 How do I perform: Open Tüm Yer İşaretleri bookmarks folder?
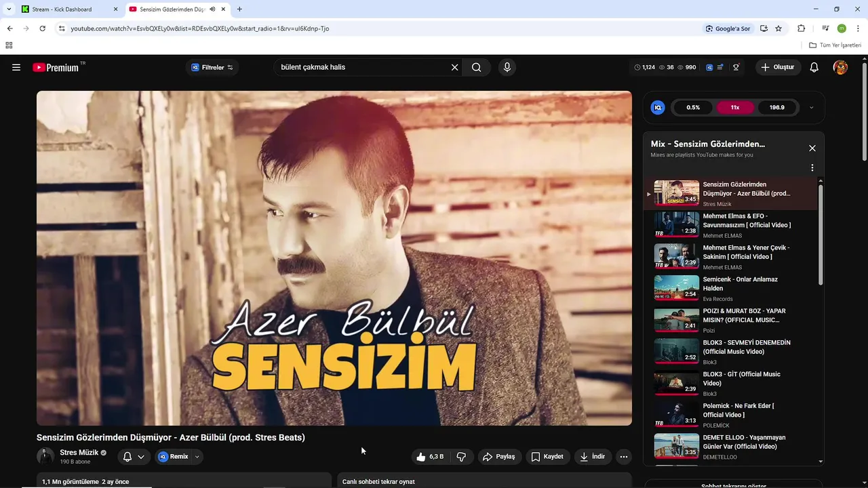point(835,45)
